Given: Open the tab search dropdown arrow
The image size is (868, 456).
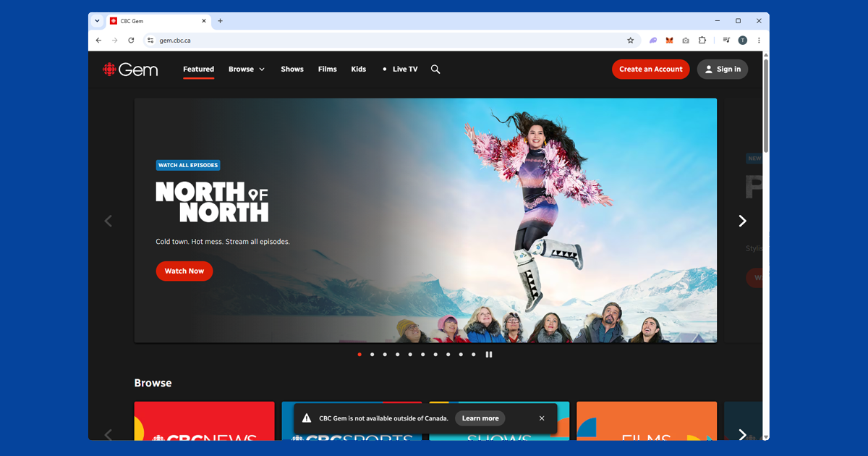Looking at the screenshot, I should tap(98, 21).
